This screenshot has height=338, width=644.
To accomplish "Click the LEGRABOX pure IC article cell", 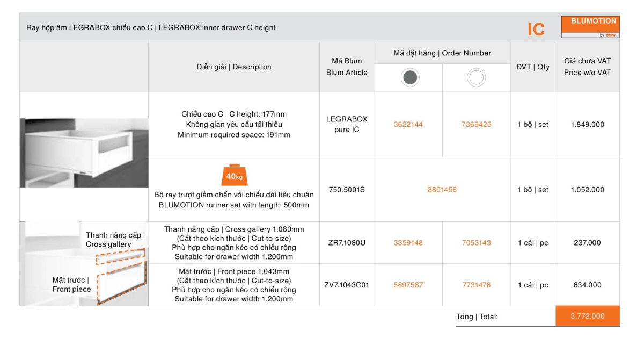I will pyautogui.click(x=347, y=125).
